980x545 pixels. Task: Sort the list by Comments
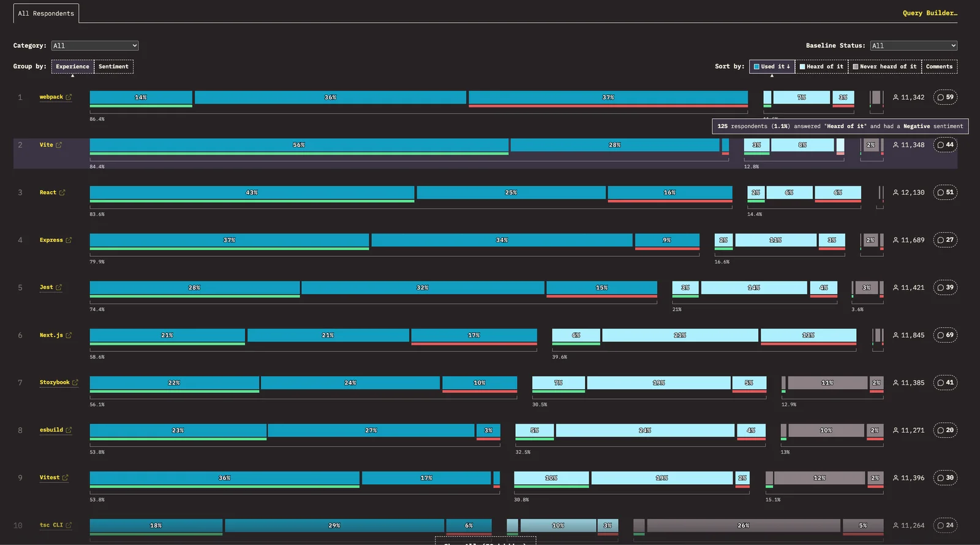pos(939,66)
